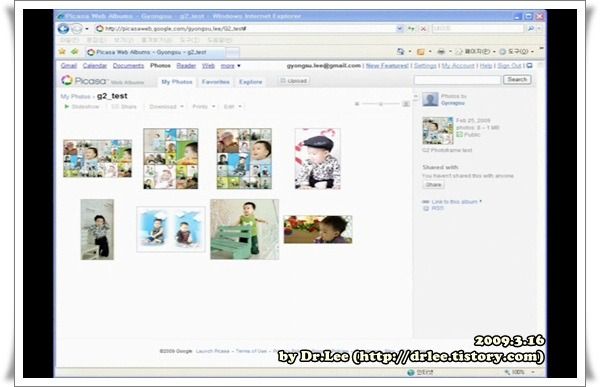The height and width of the screenshot is (387, 600).
Task: Switch to the Favorites tab
Action: [216, 82]
